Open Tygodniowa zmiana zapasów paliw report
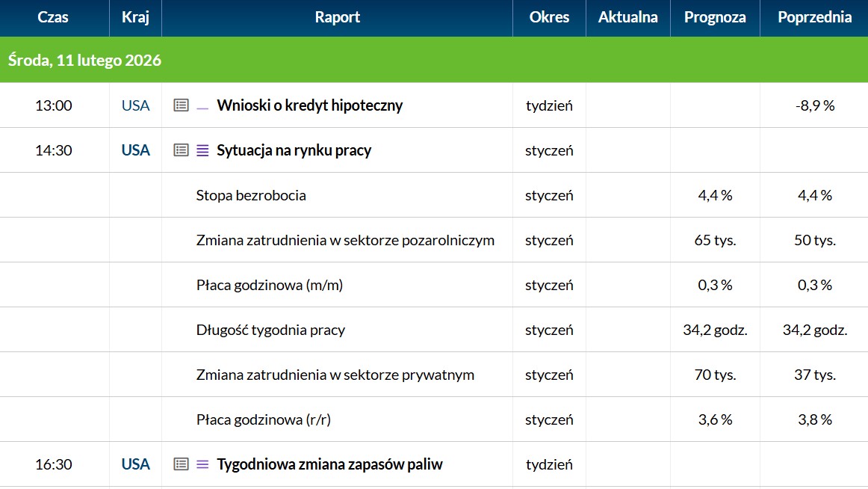Image resolution: width=868 pixels, height=489 pixels. (329, 464)
